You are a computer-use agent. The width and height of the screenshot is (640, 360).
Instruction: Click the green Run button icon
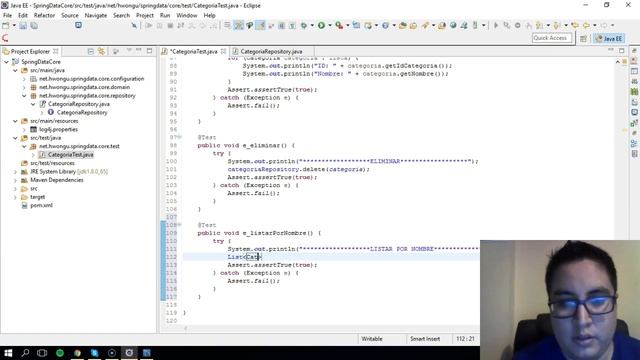coord(322,25)
